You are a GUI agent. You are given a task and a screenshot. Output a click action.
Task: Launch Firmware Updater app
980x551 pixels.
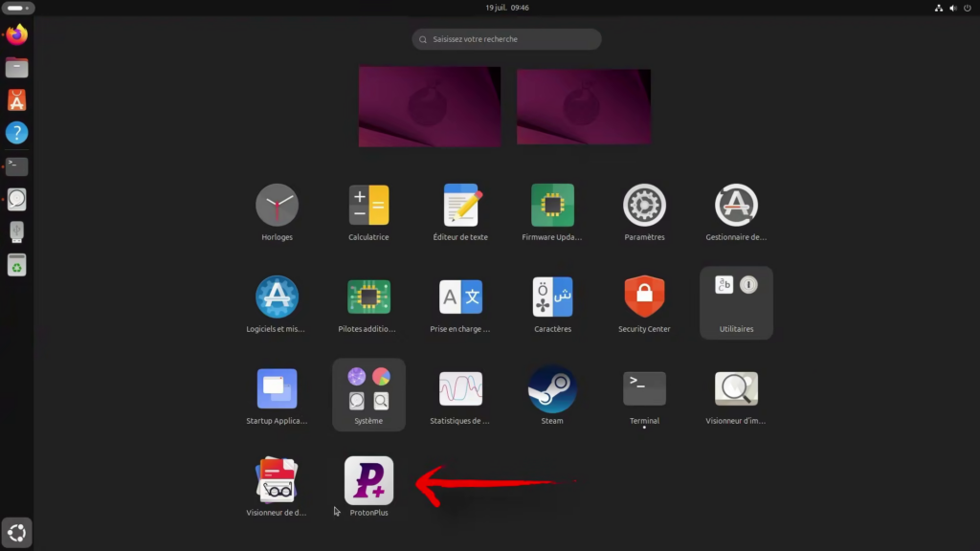pyautogui.click(x=552, y=206)
